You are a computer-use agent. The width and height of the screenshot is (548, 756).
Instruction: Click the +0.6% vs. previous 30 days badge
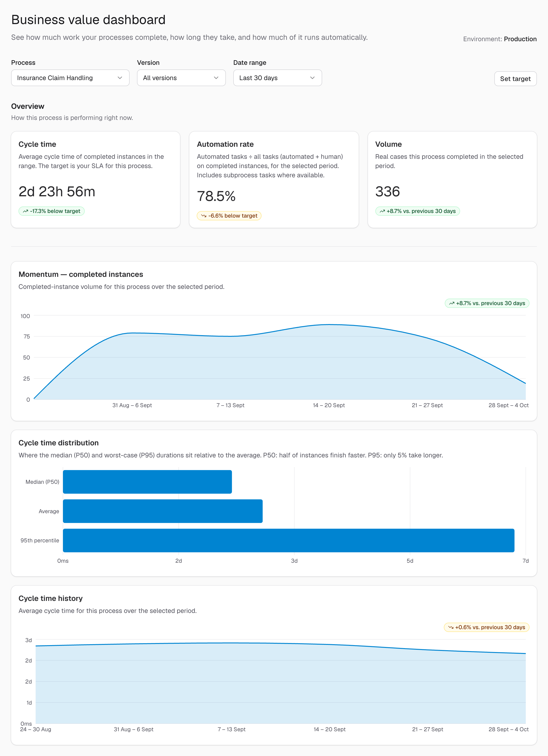click(486, 627)
